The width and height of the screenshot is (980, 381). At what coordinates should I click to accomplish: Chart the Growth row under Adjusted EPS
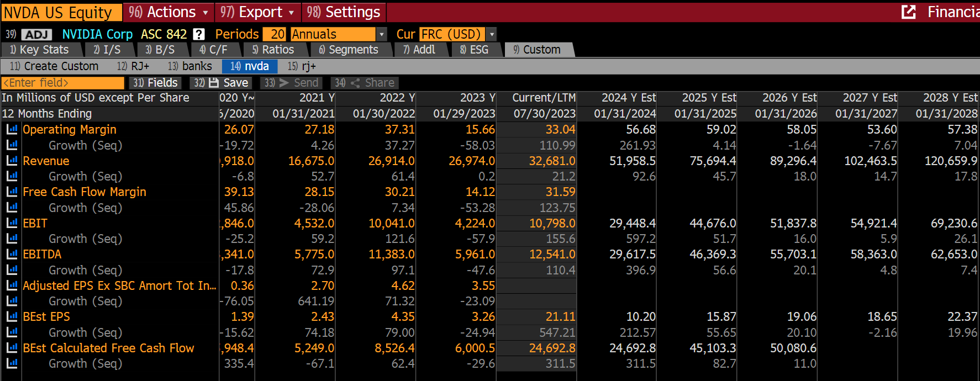pos(12,301)
